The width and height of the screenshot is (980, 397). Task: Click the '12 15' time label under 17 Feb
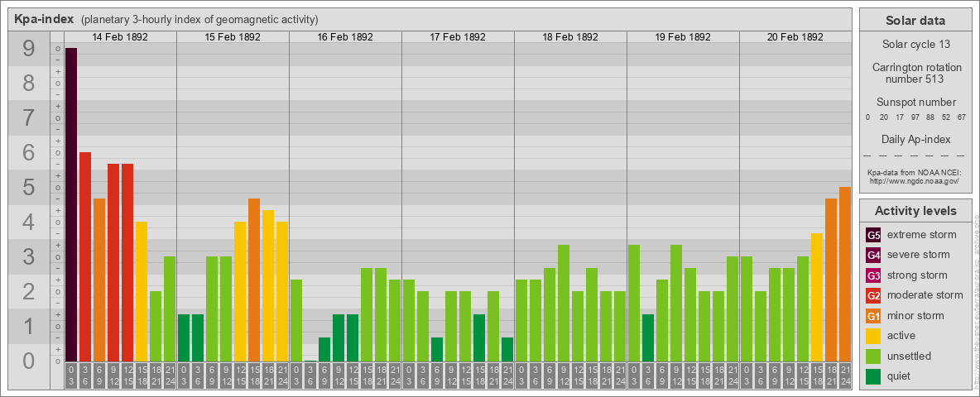465,376
